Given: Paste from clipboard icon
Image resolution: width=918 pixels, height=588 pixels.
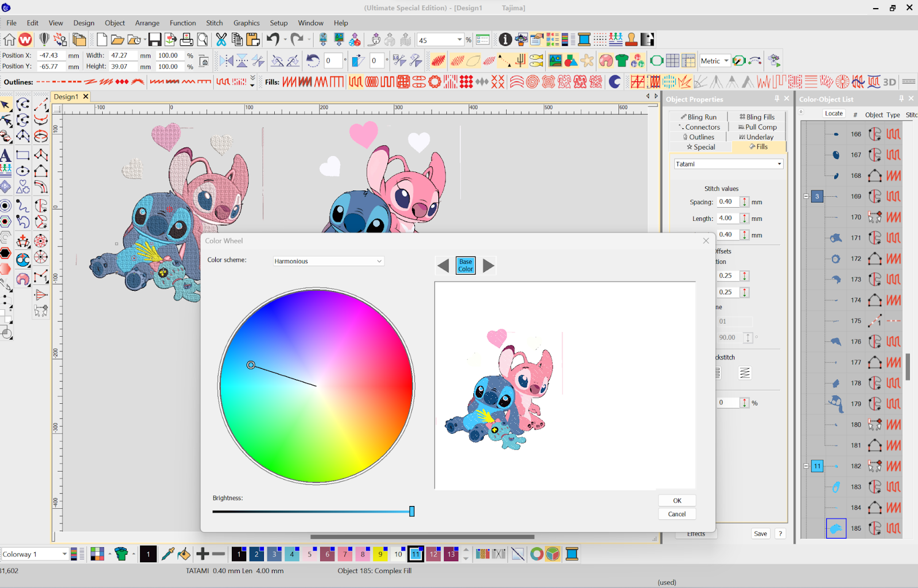Looking at the screenshot, I should pyautogui.click(x=253, y=40).
